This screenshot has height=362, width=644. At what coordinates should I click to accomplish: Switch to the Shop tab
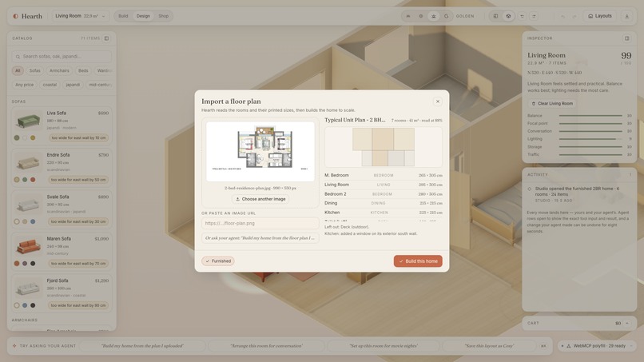coord(164,16)
